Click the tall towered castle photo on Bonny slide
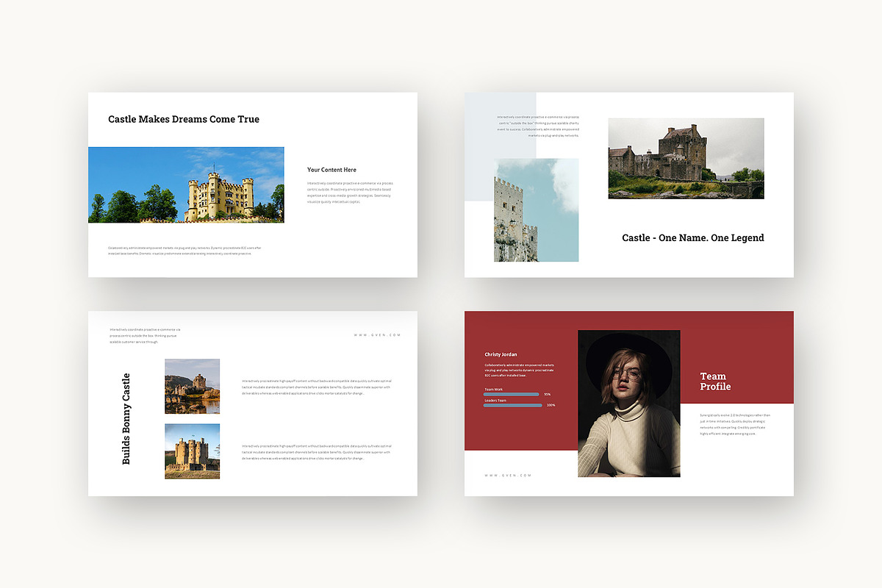This screenshot has height=588, width=882. click(193, 451)
